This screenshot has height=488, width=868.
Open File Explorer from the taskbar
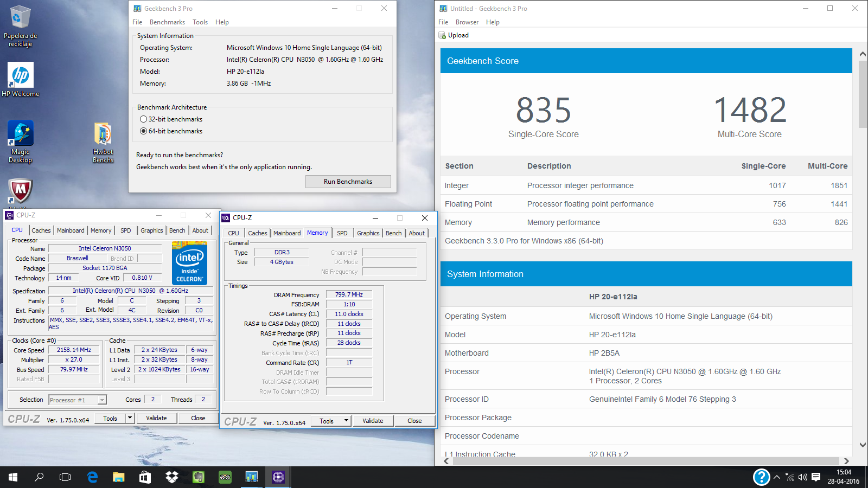[118, 477]
